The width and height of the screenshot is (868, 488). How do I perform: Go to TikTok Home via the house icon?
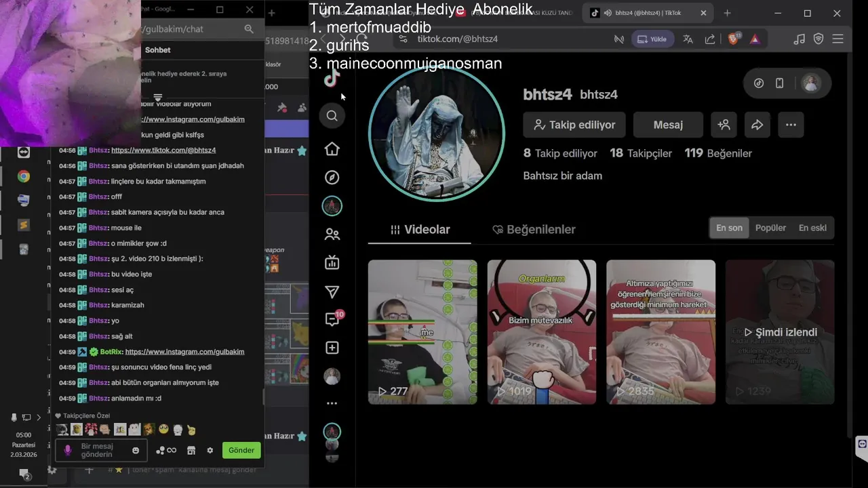[x=332, y=149]
